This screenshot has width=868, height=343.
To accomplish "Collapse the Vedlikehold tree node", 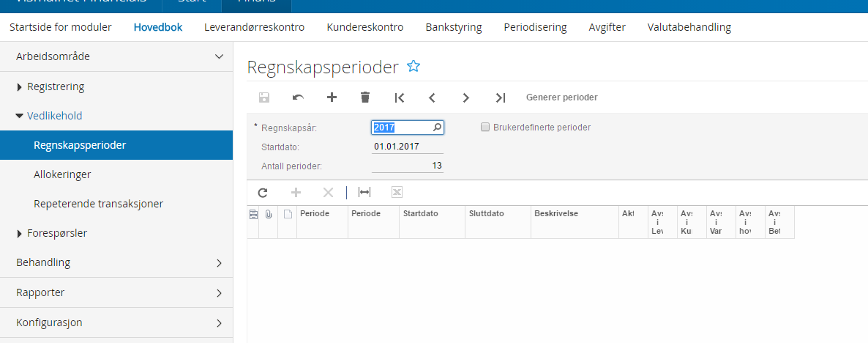I will [x=19, y=117].
